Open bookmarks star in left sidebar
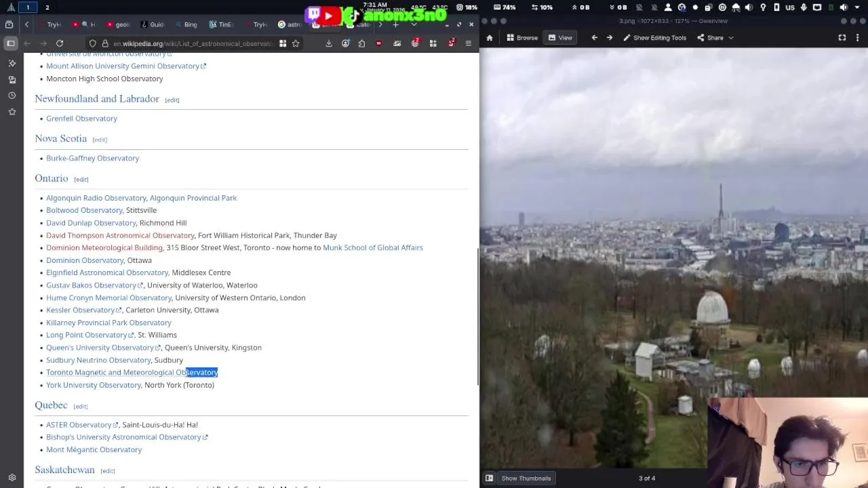 click(12, 112)
